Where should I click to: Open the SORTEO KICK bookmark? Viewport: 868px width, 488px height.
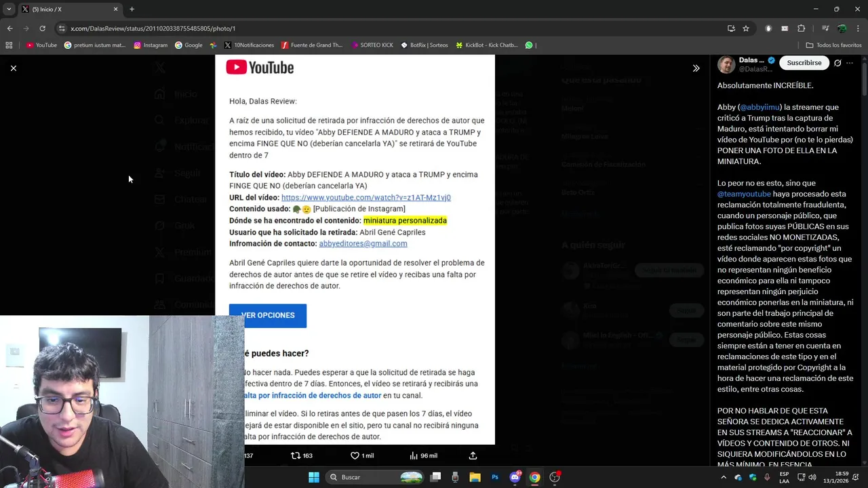pyautogui.click(x=372, y=45)
